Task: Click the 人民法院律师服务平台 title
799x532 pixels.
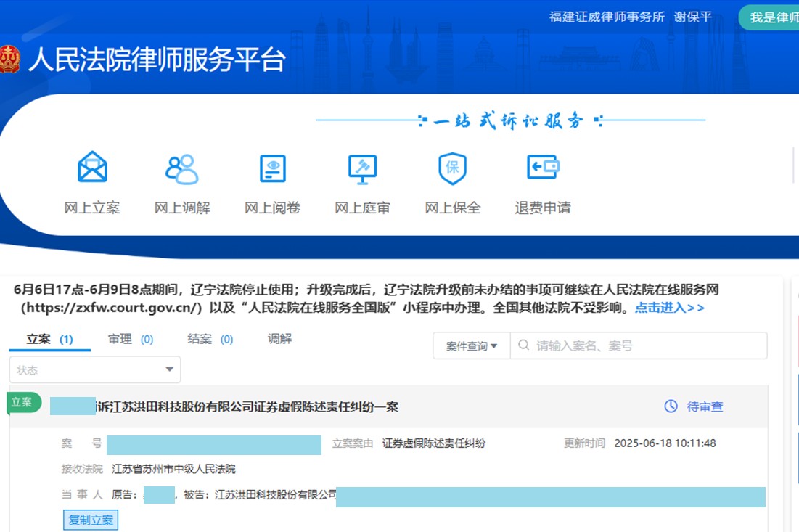Action: 157,60
